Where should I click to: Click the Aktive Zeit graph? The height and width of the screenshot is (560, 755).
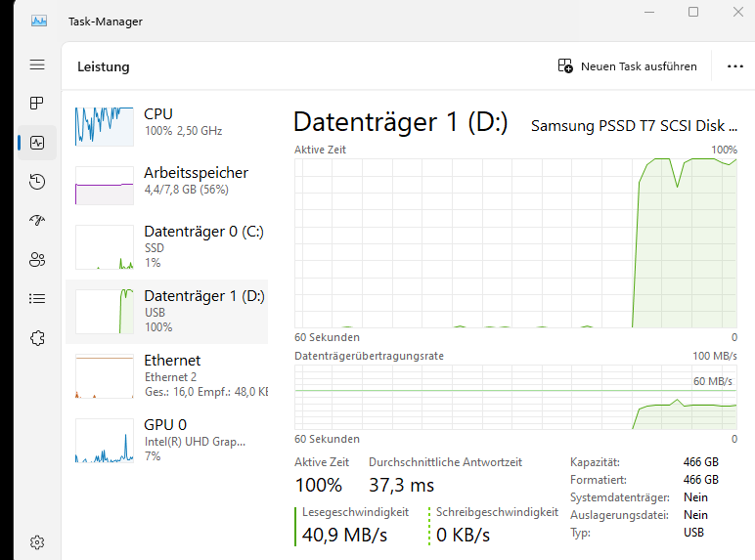515,242
